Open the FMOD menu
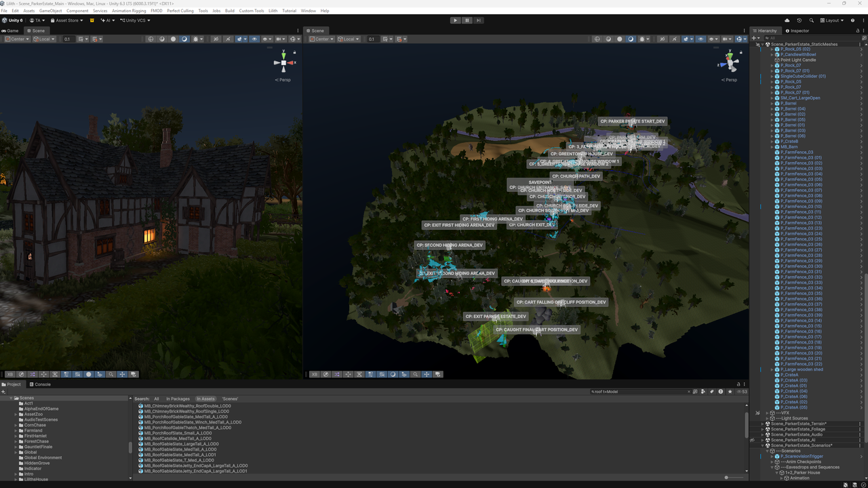 [x=157, y=11]
